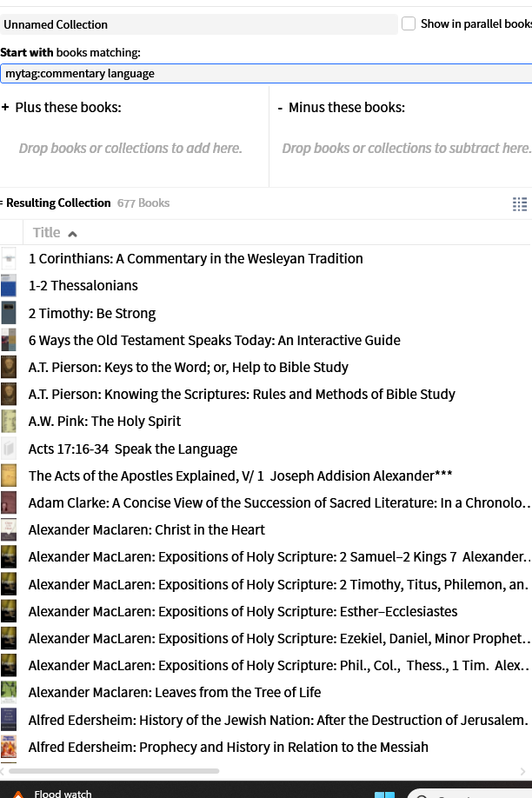Screen dimensions: 532x798
Task: Open Alexander Maclaren: Christ in the Heart
Action: pyautogui.click(x=147, y=529)
